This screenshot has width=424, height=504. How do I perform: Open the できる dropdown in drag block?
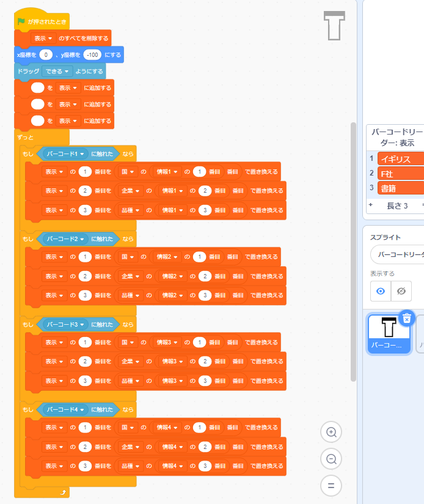coord(57,71)
